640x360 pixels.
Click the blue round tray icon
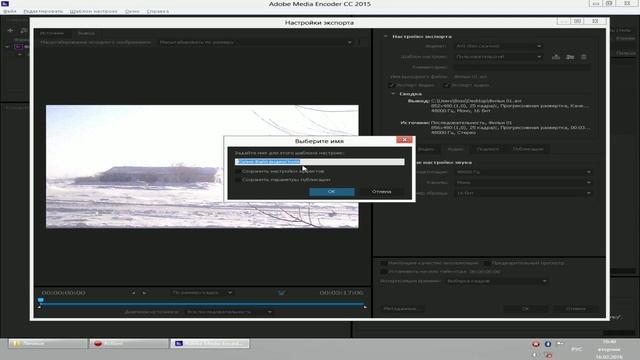(x=548, y=344)
